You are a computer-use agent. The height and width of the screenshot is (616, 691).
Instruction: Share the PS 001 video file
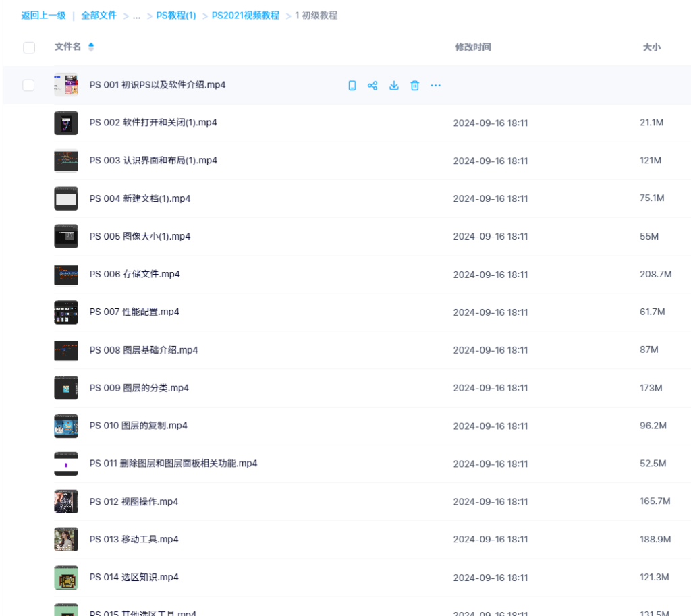click(x=372, y=86)
